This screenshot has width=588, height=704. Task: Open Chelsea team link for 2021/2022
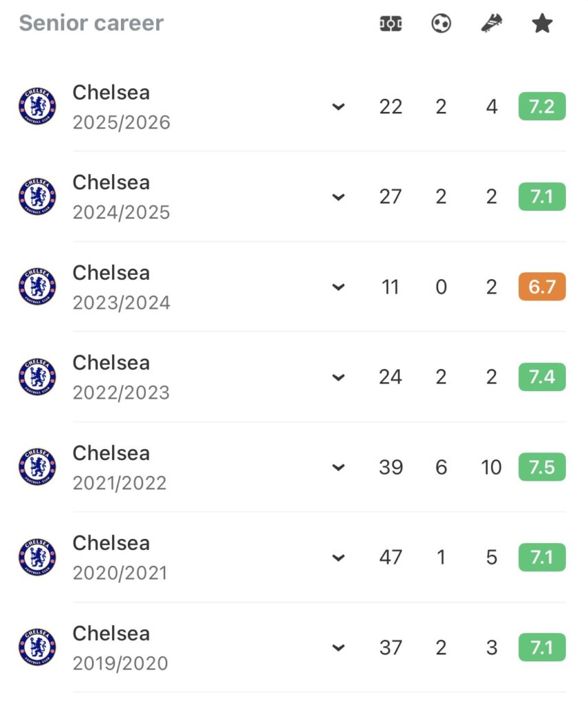point(111,453)
